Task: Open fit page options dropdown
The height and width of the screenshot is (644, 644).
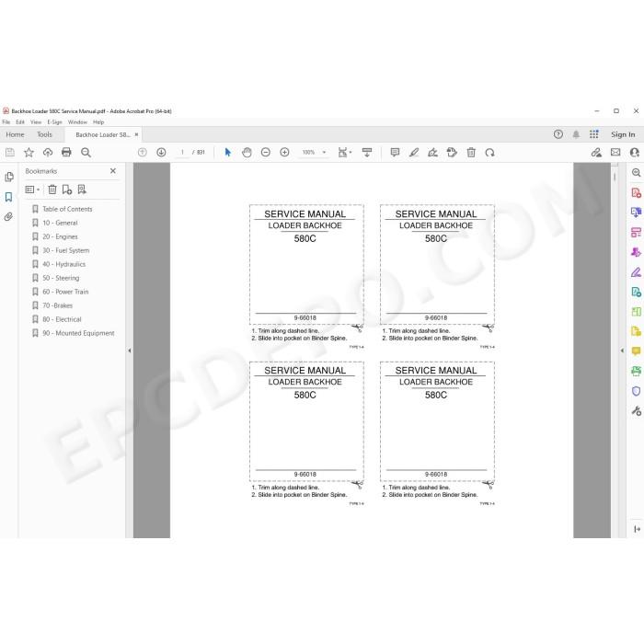Action: [x=345, y=153]
